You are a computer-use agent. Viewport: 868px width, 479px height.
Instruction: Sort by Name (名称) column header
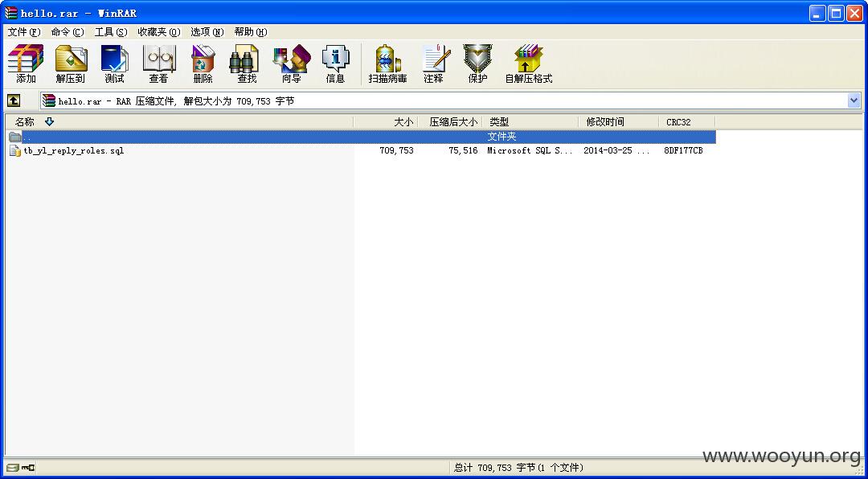click(x=179, y=122)
